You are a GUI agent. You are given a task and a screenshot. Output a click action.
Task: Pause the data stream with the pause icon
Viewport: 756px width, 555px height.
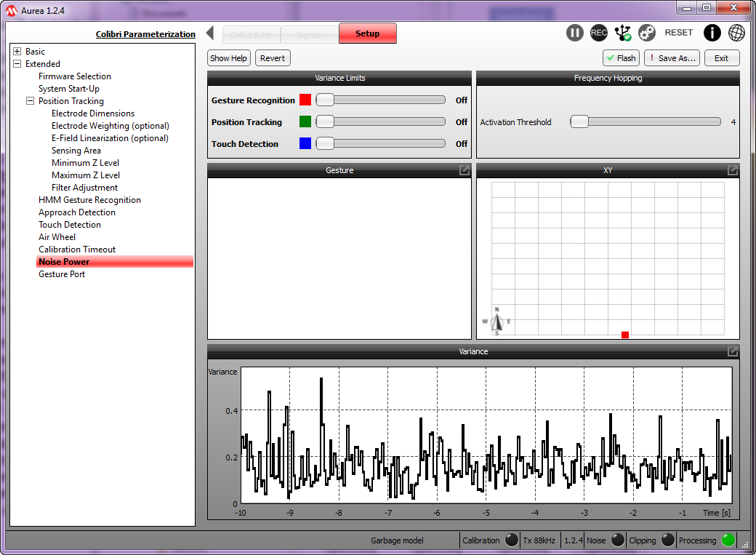(x=574, y=33)
